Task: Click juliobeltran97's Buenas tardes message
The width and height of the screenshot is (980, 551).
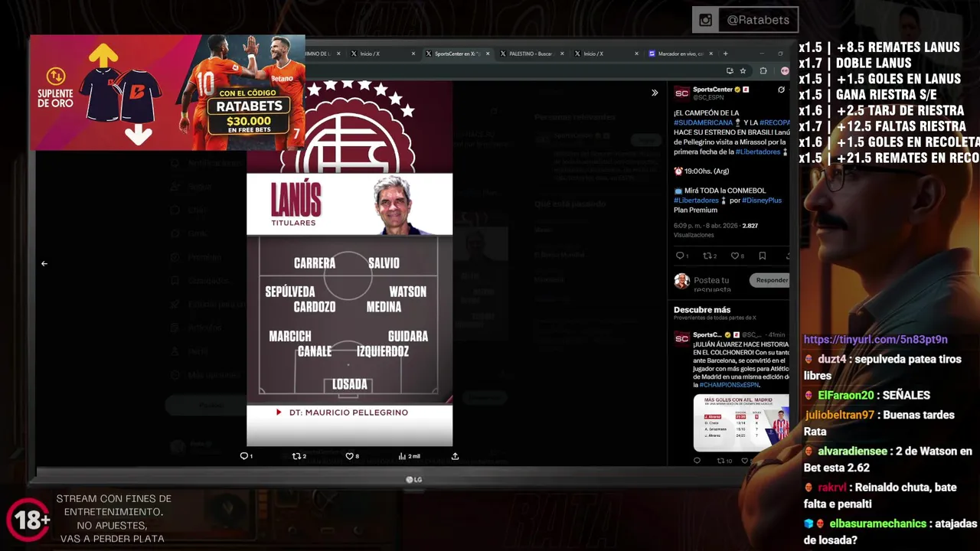Action: [x=879, y=423]
